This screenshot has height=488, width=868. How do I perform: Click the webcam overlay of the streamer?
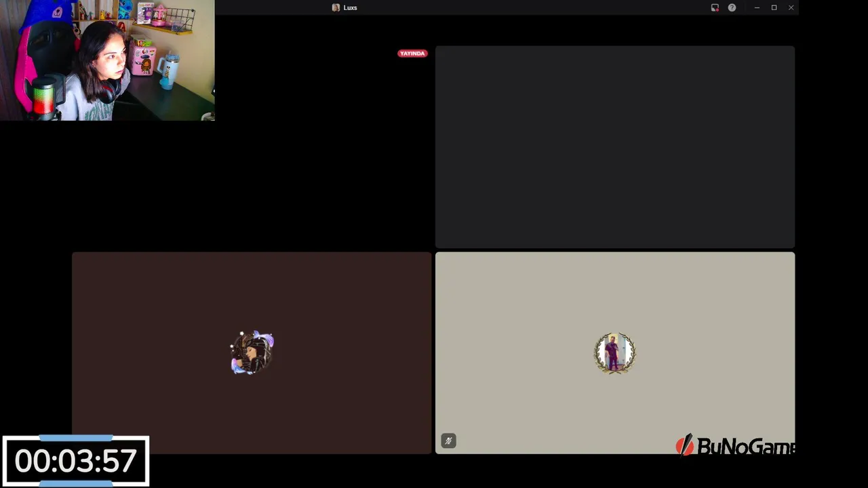[107, 60]
